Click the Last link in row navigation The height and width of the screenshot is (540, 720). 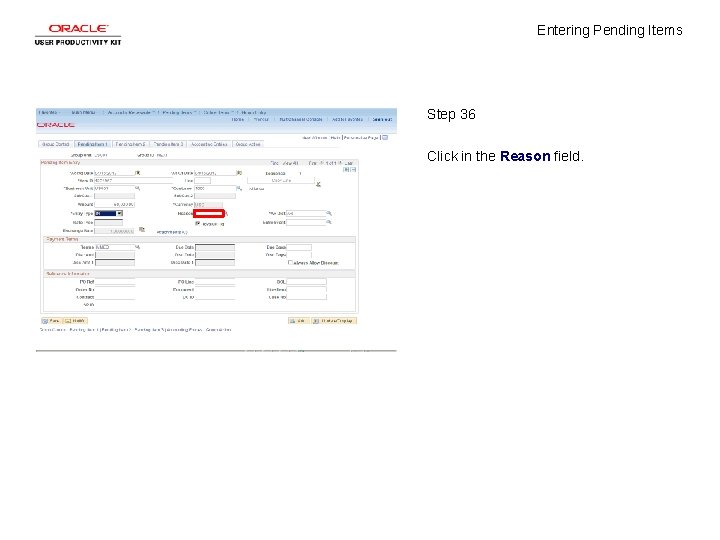coord(349,163)
